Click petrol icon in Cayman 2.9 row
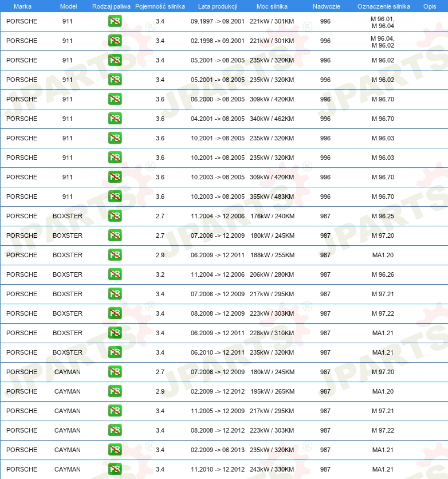The height and width of the screenshot is (479, 448). 115,391
